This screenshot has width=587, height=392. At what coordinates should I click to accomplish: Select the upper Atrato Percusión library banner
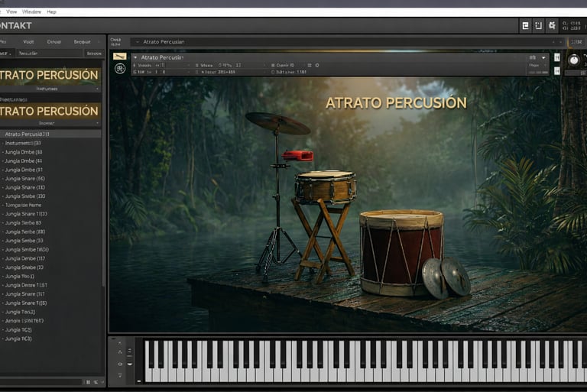click(50, 75)
